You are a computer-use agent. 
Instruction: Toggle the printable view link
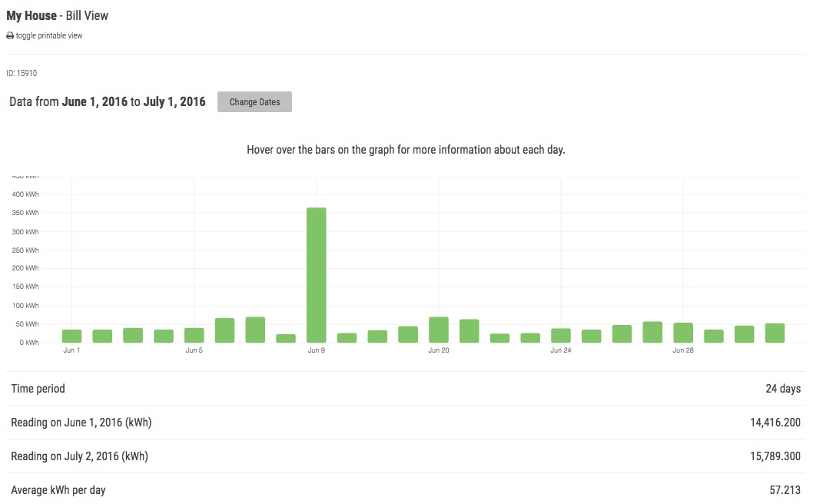click(49, 36)
